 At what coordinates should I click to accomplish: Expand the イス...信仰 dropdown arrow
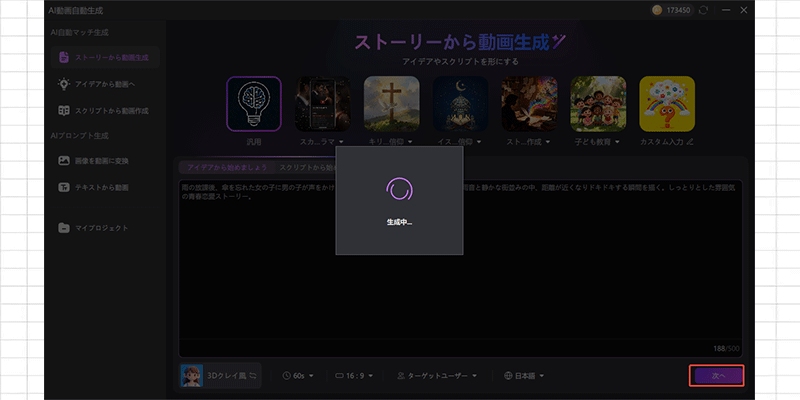(479, 142)
